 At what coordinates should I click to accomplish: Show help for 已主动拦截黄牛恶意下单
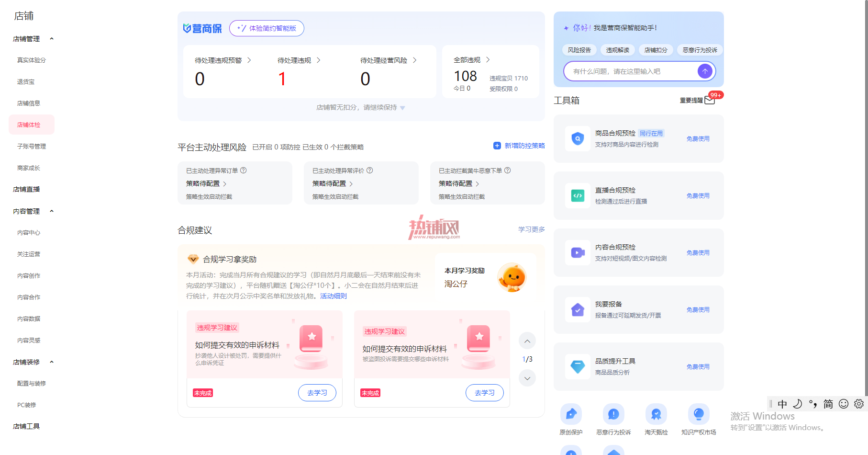pos(508,171)
